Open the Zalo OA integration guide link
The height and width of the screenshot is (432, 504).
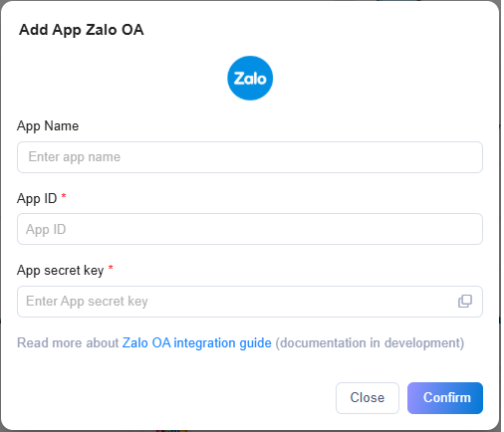click(197, 342)
